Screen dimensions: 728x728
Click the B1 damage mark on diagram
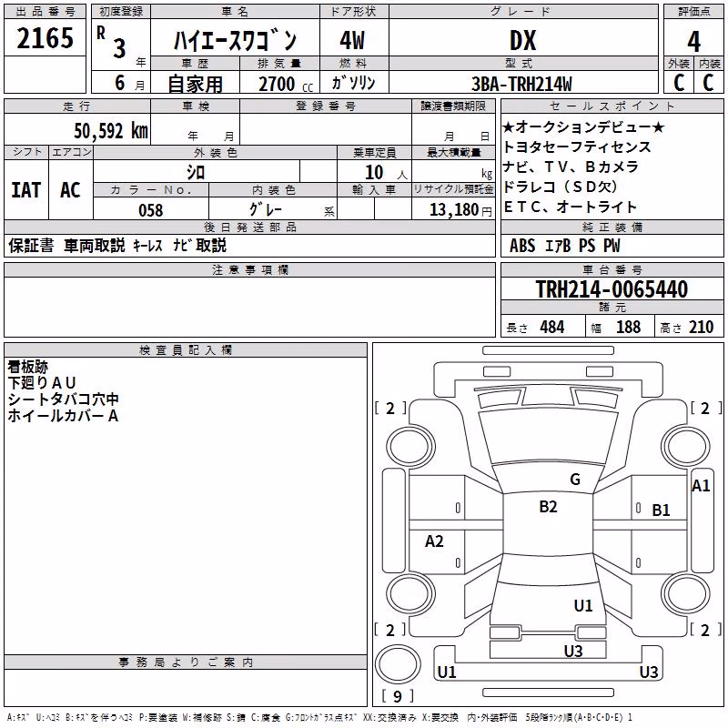pos(661,511)
